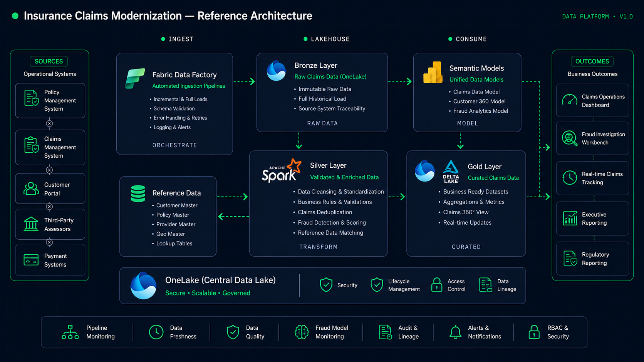
Task: Click the Security shield icon
Action: (x=326, y=285)
